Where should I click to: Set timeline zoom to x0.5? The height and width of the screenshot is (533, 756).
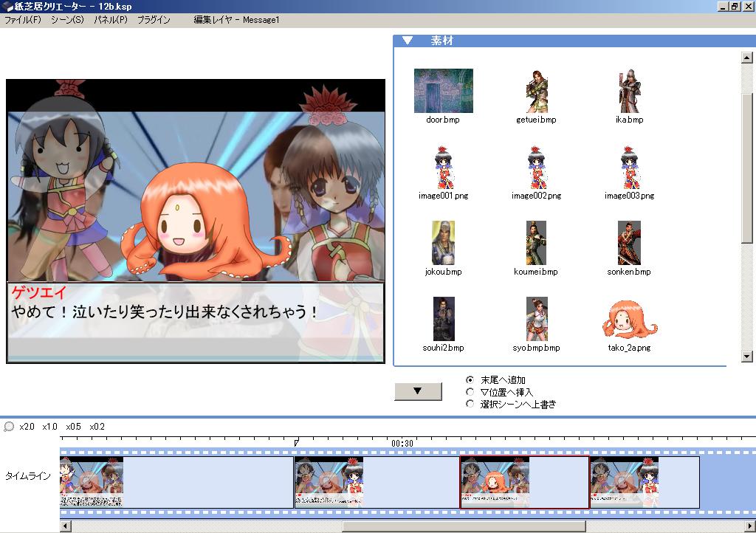click(73, 427)
